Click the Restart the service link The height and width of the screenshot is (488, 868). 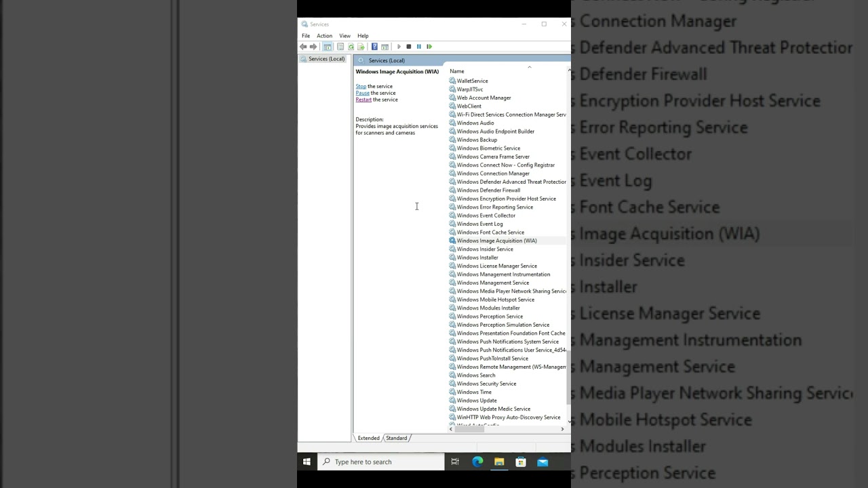click(363, 100)
